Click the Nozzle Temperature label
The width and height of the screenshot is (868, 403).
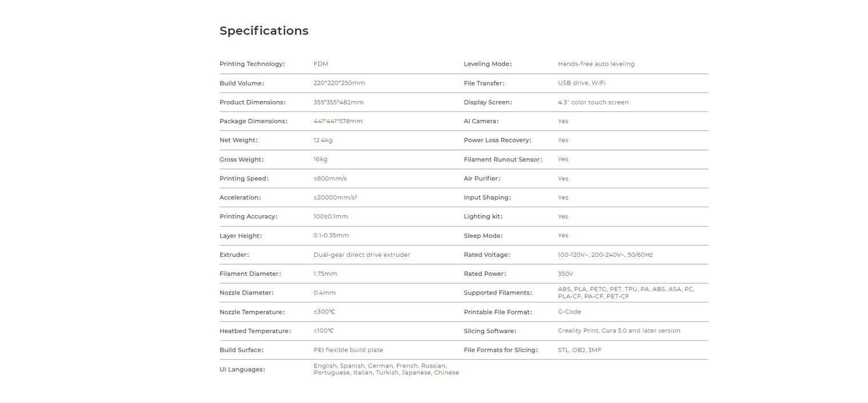coord(252,312)
